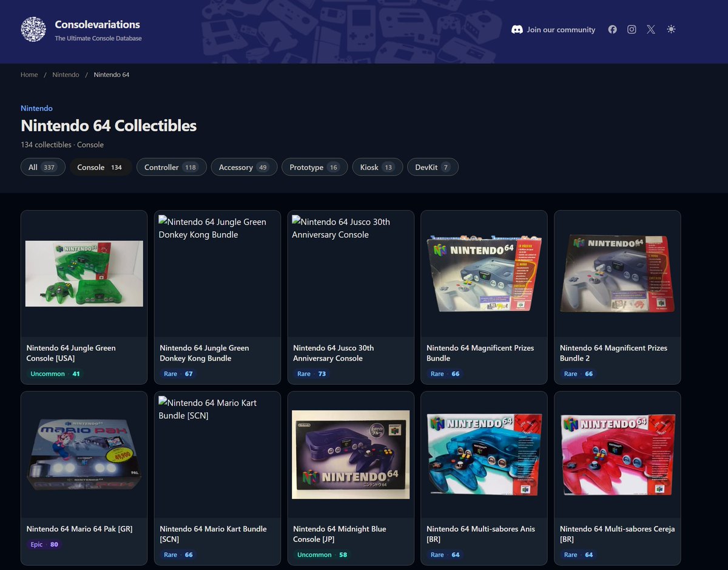The image size is (728, 570).
Task: Open title Nintendo 64 Magnificent Prizes Bundle
Action: point(480,353)
